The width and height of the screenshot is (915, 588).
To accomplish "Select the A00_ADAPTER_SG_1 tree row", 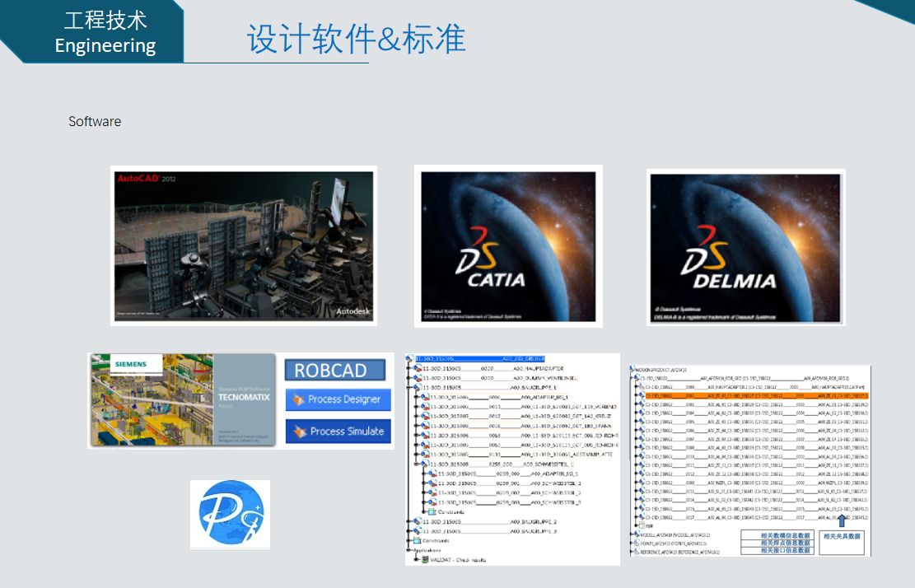I will (x=508, y=474).
